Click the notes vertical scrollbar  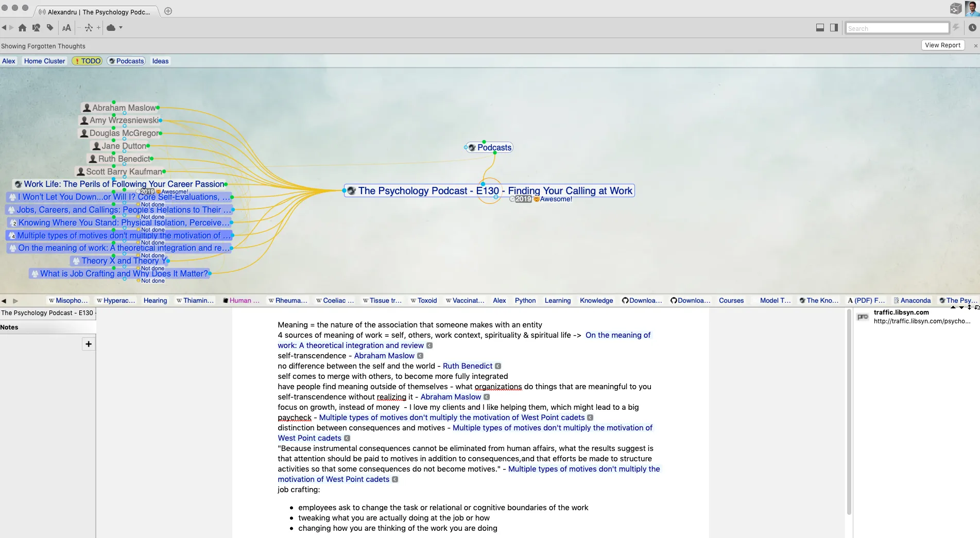tap(849, 412)
